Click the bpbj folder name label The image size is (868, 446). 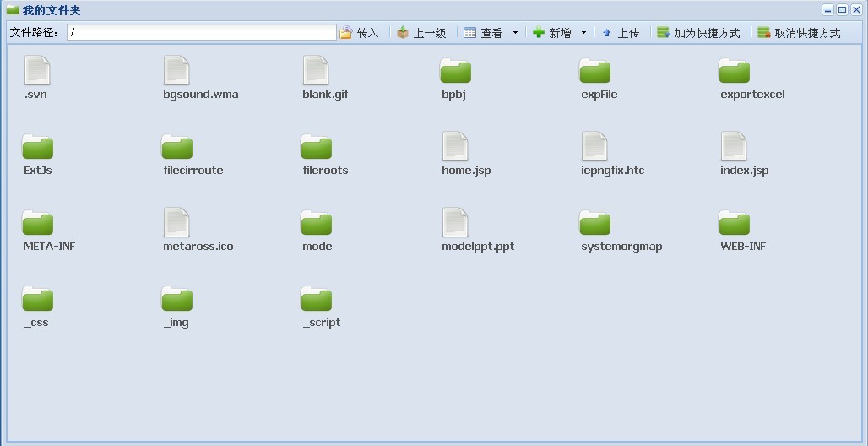tap(454, 95)
